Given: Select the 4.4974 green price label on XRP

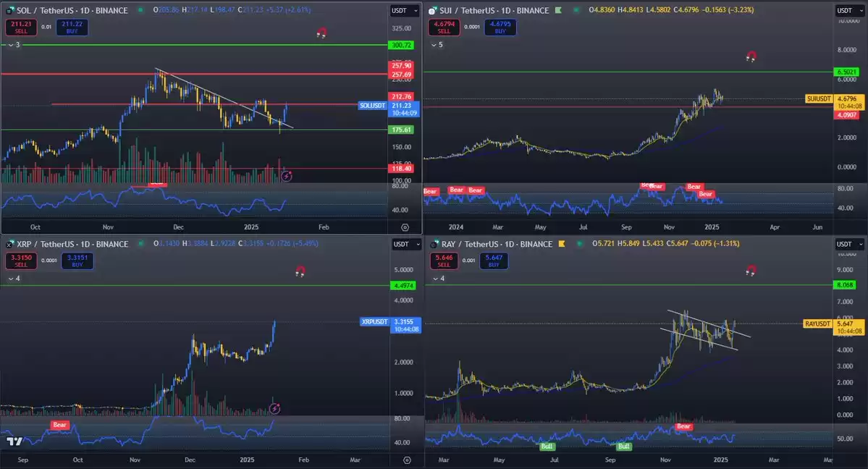Looking at the screenshot, I should [x=403, y=285].
